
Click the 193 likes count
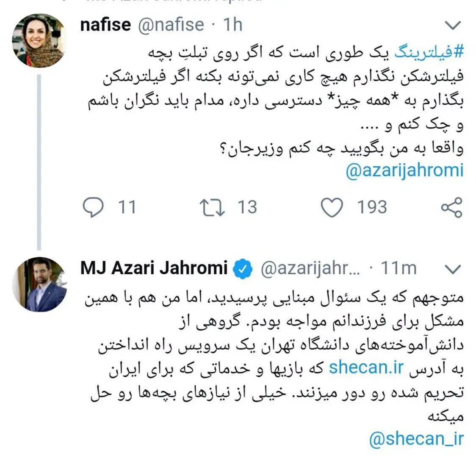[x=372, y=208]
